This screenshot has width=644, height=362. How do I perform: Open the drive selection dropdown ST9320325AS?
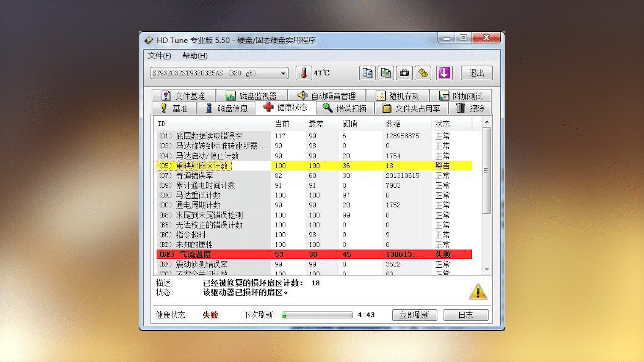(219, 73)
